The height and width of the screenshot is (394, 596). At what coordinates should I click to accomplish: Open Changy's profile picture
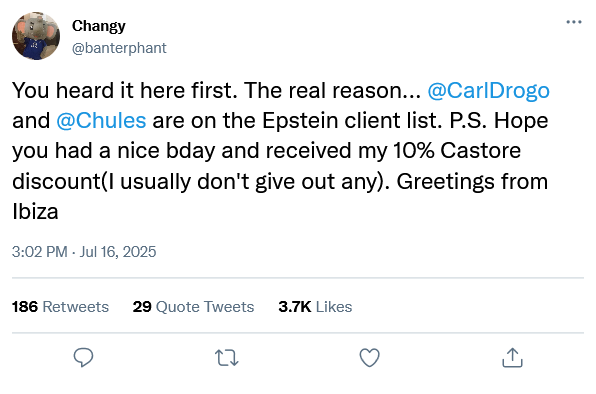36,36
